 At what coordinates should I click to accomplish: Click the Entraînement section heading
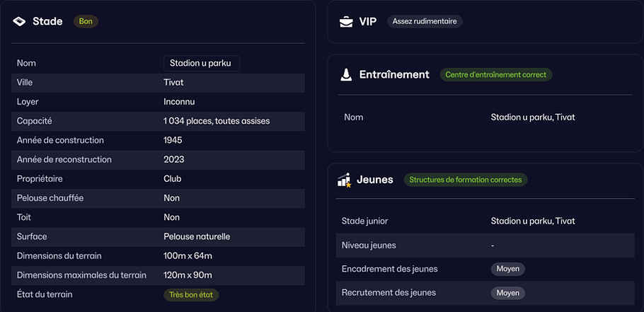[394, 75]
